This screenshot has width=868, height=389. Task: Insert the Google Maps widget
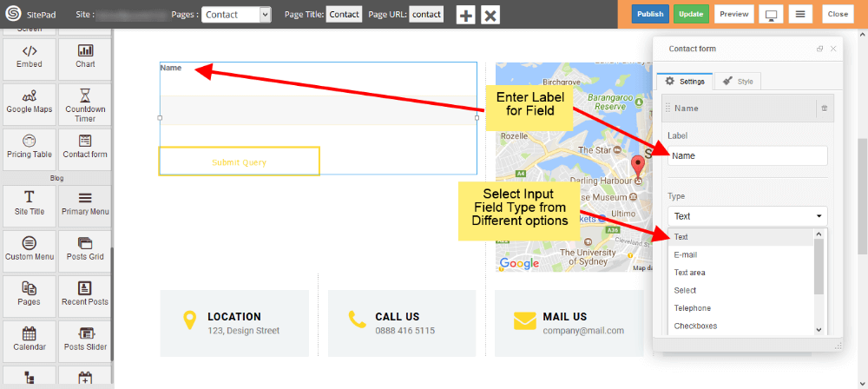tap(29, 104)
